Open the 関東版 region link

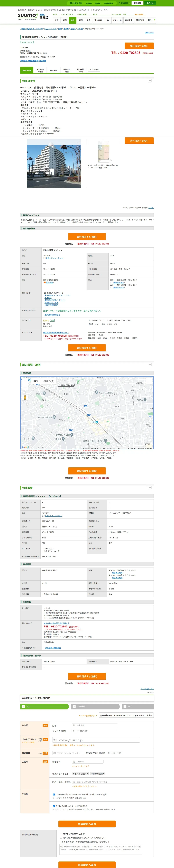click(x=44, y=18)
